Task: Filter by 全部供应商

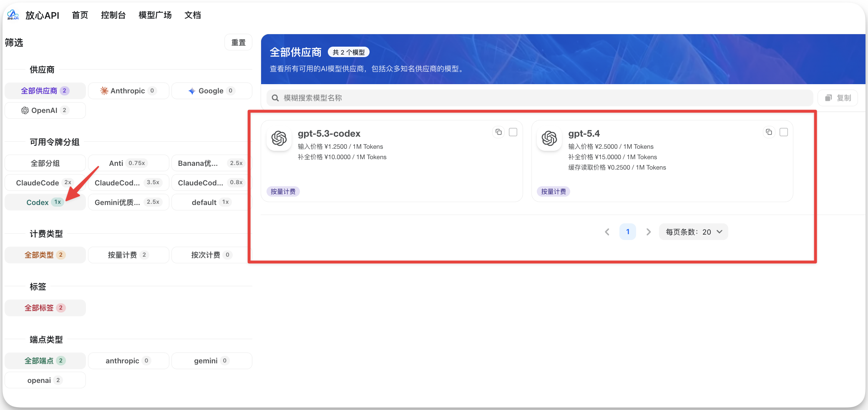Action: (45, 91)
